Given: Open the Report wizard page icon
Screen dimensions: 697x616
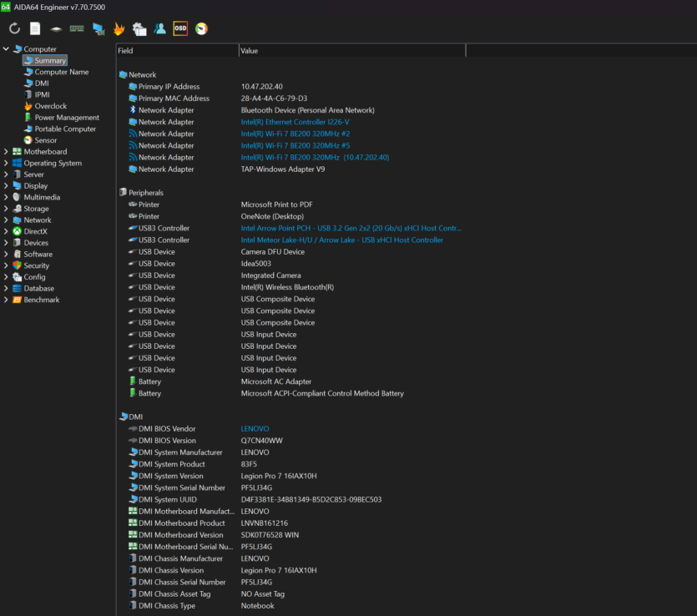Looking at the screenshot, I should [35, 29].
